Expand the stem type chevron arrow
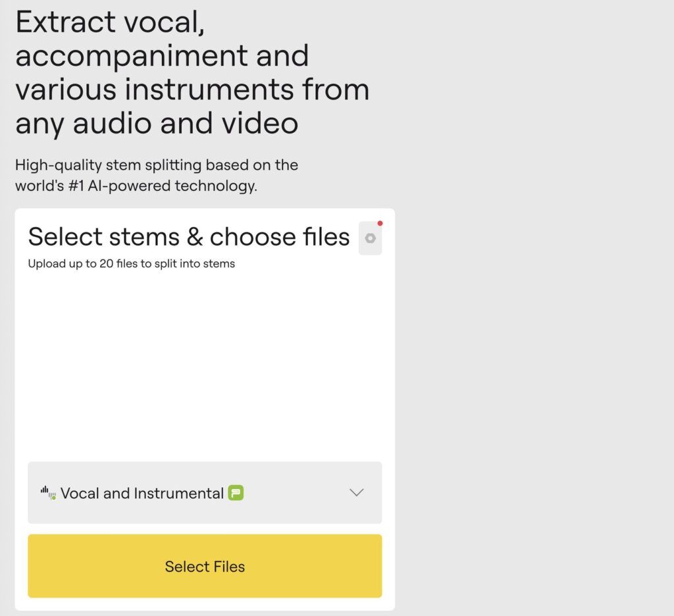The width and height of the screenshot is (674, 616). tap(357, 492)
